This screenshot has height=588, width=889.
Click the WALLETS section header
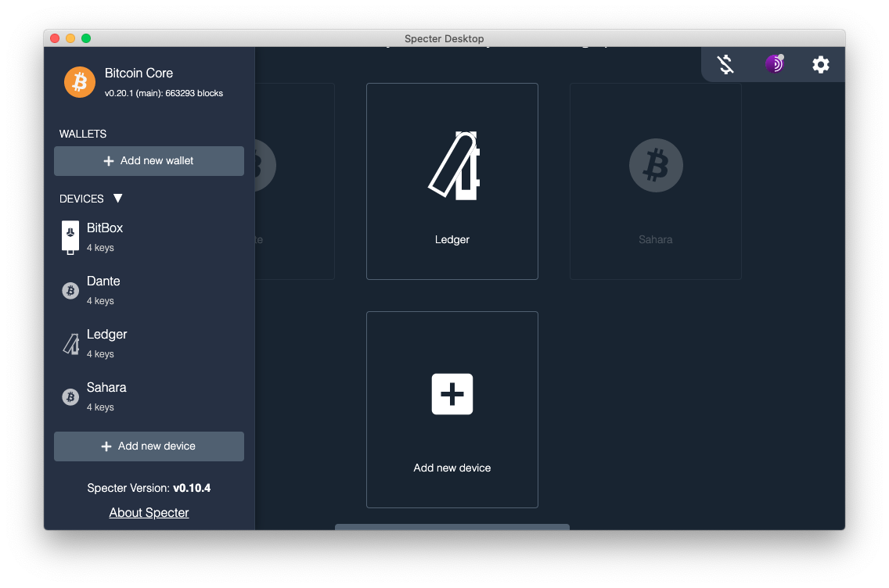[83, 134]
